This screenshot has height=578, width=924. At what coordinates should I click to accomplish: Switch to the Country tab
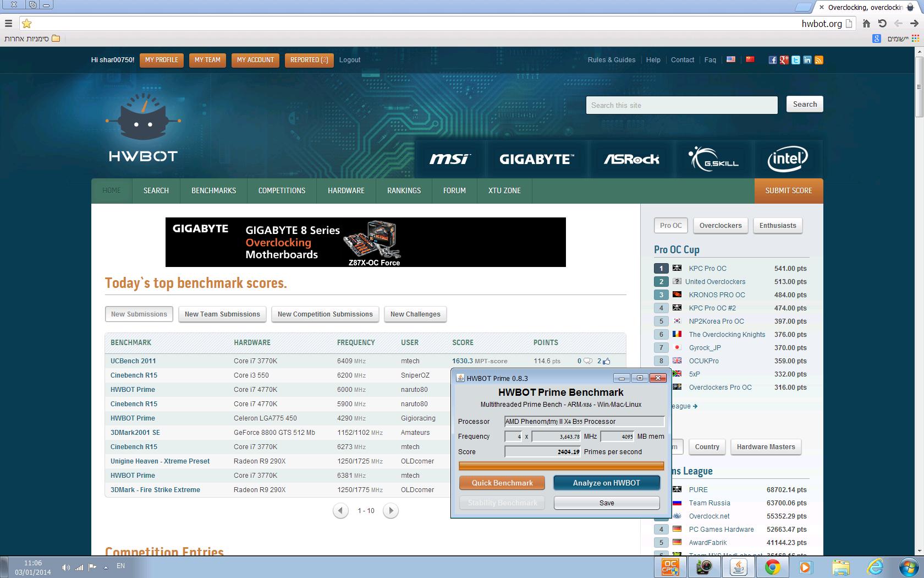(x=707, y=447)
